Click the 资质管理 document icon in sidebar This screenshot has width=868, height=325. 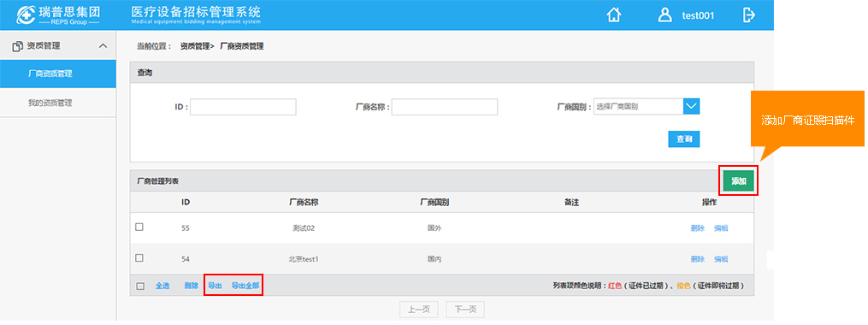pos(17,46)
